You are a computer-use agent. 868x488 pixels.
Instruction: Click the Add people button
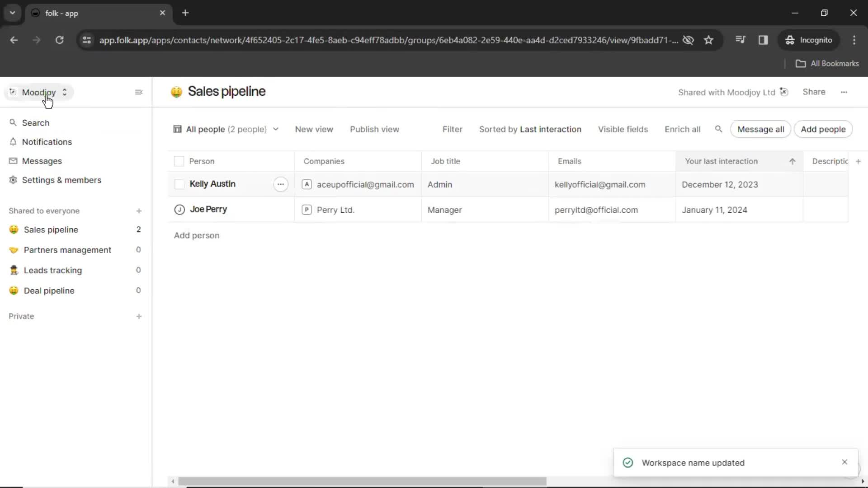[823, 129]
